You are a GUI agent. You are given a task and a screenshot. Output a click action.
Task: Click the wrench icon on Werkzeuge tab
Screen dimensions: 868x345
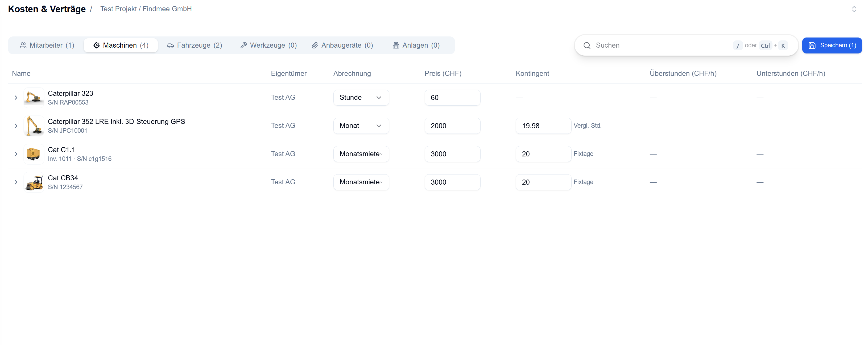pyautogui.click(x=243, y=45)
